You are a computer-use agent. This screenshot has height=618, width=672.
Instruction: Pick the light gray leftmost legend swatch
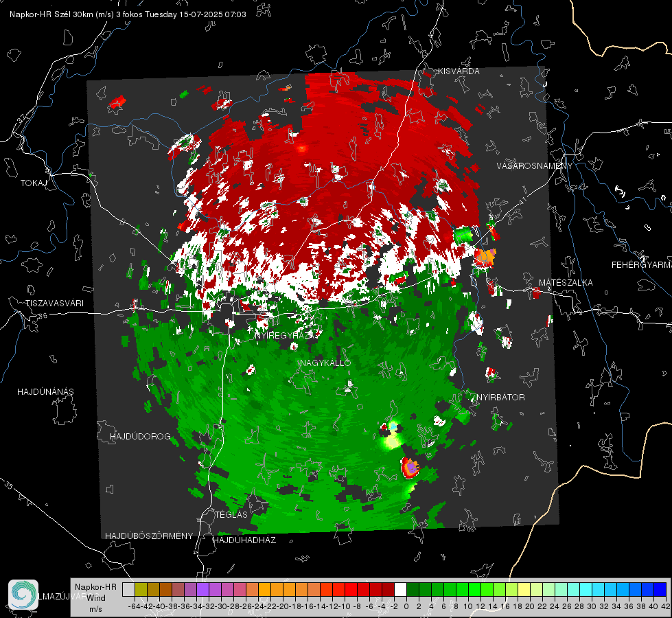tap(128, 589)
